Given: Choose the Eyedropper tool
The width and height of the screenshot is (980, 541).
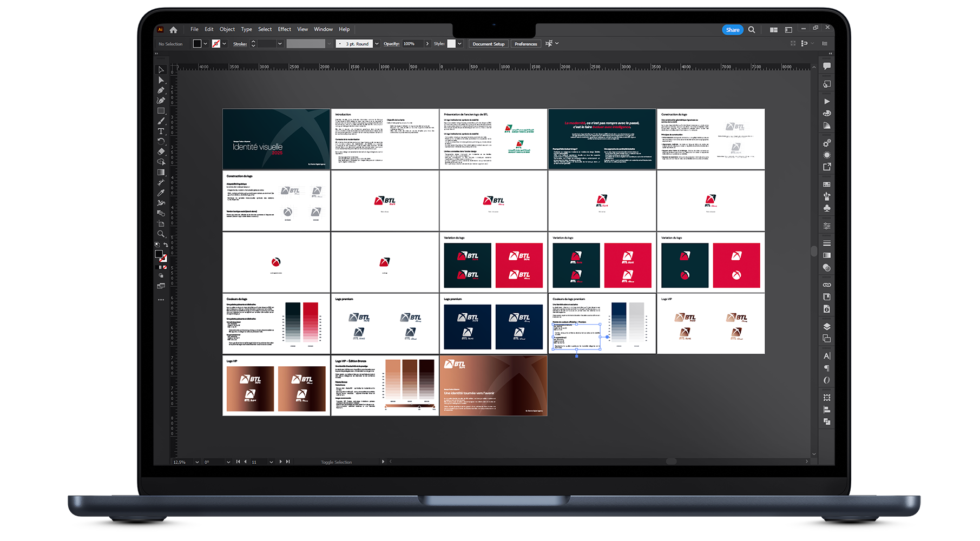Looking at the screenshot, I should tap(161, 193).
